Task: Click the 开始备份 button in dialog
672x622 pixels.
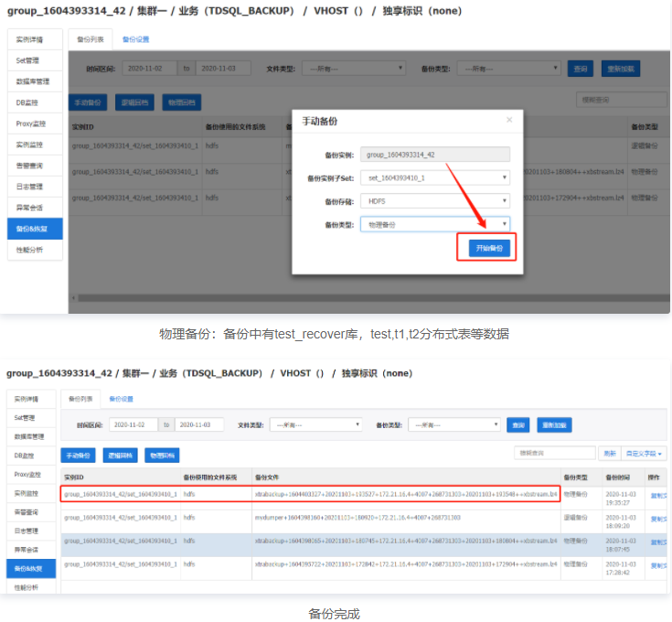Action: click(486, 248)
